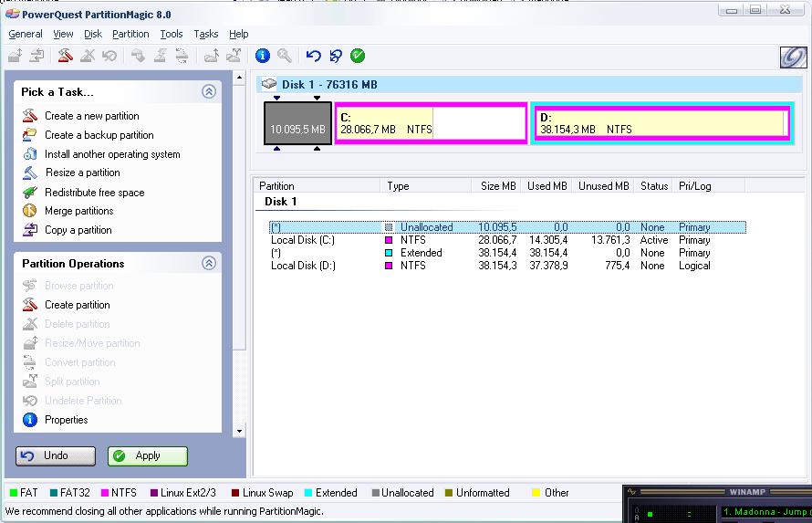
Task: Click the blue Properties info toolbar icon
Action: click(x=263, y=56)
